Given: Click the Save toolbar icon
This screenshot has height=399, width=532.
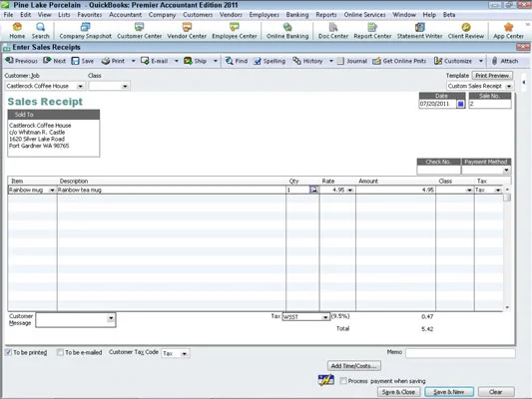Looking at the screenshot, I should [x=83, y=61].
